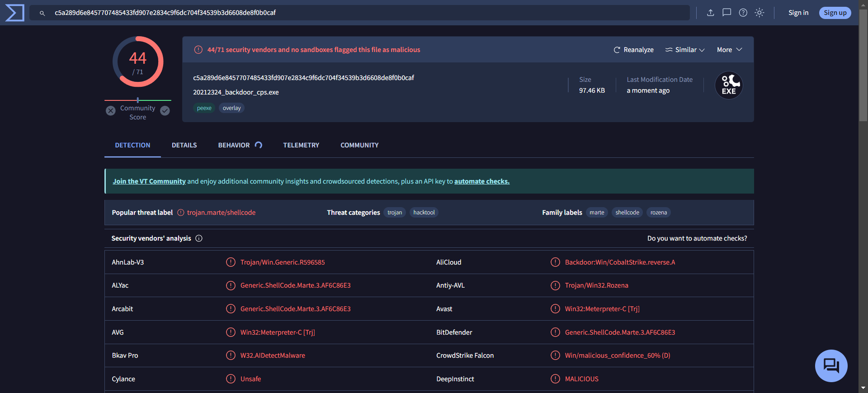Open the notifications comment icon
The image size is (868, 393).
727,13
